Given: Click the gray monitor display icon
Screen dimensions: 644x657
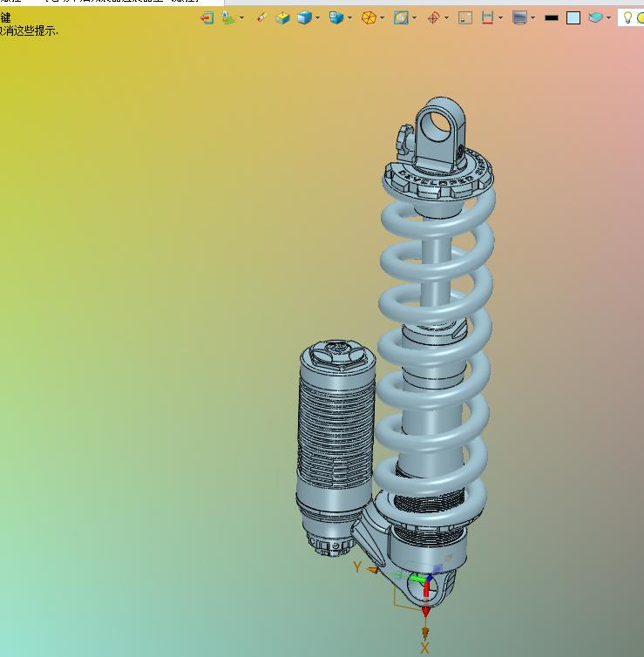Looking at the screenshot, I should [x=519, y=18].
